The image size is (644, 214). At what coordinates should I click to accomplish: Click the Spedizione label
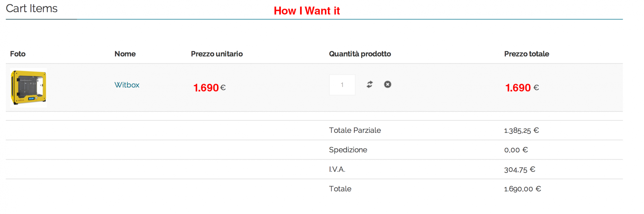[x=348, y=150]
